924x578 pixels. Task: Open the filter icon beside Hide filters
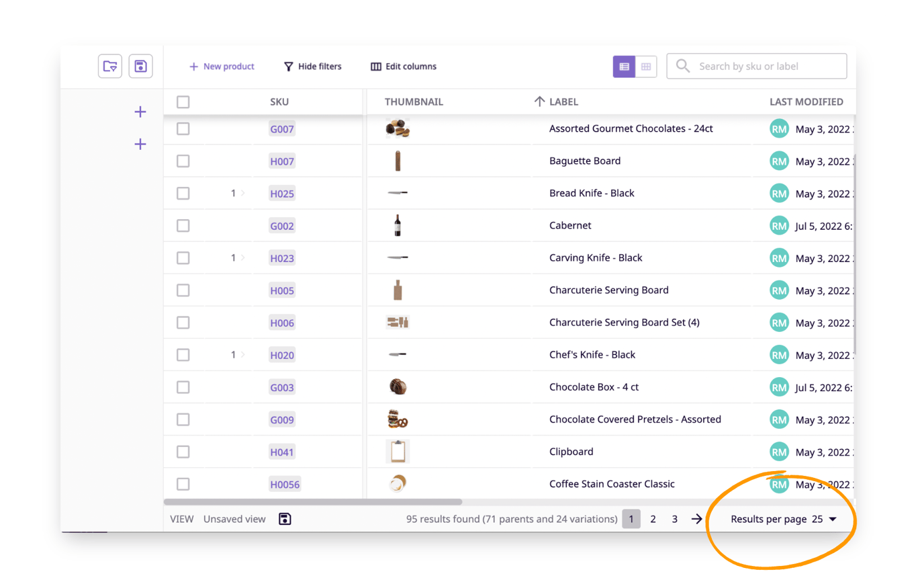coord(287,66)
